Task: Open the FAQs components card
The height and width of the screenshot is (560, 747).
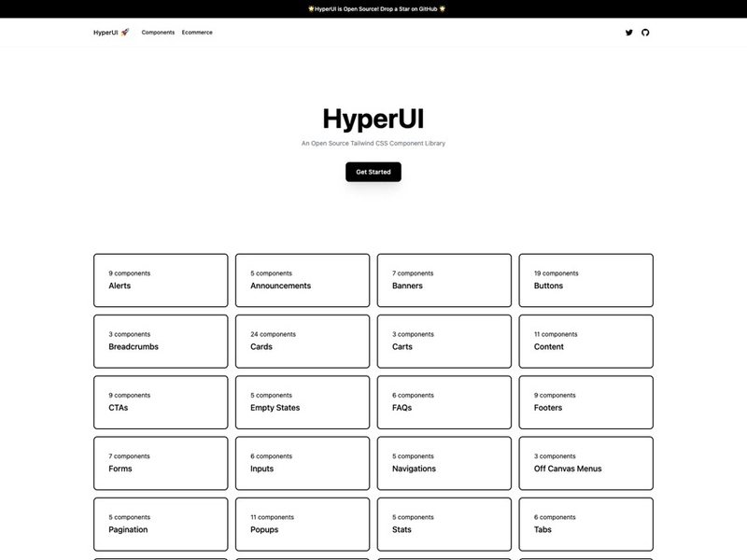Action: pyautogui.click(x=444, y=402)
